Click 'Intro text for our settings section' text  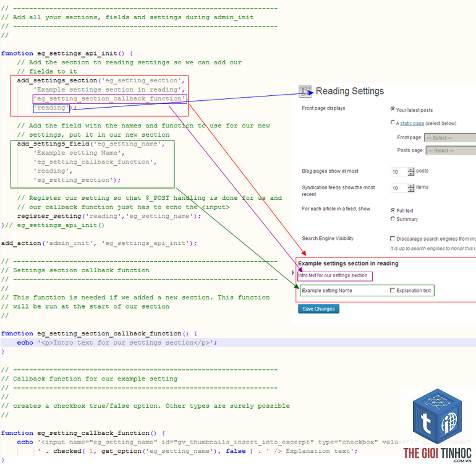(x=333, y=275)
